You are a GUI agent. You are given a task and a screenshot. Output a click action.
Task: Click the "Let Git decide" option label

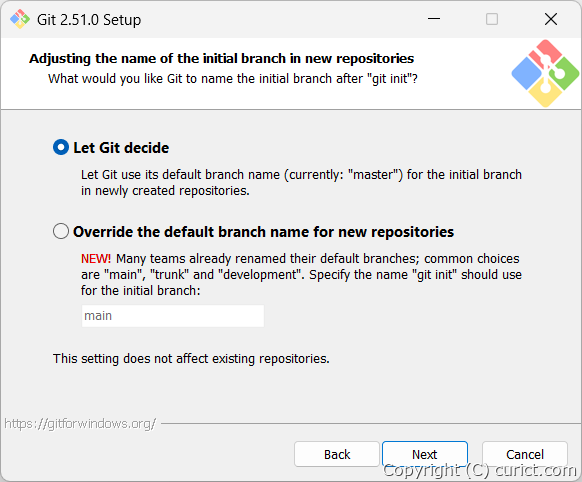121,148
